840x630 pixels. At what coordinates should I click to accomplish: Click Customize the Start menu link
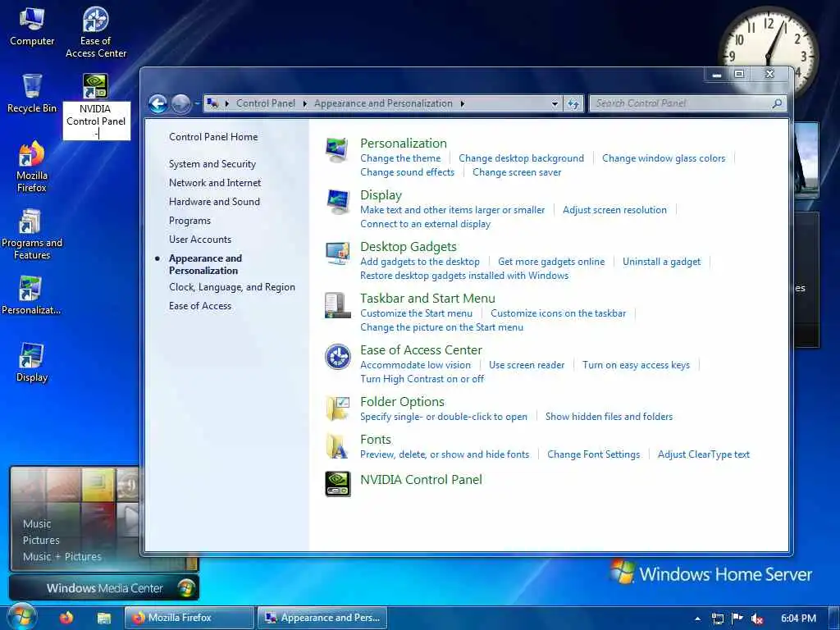click(x=416, y=313)
